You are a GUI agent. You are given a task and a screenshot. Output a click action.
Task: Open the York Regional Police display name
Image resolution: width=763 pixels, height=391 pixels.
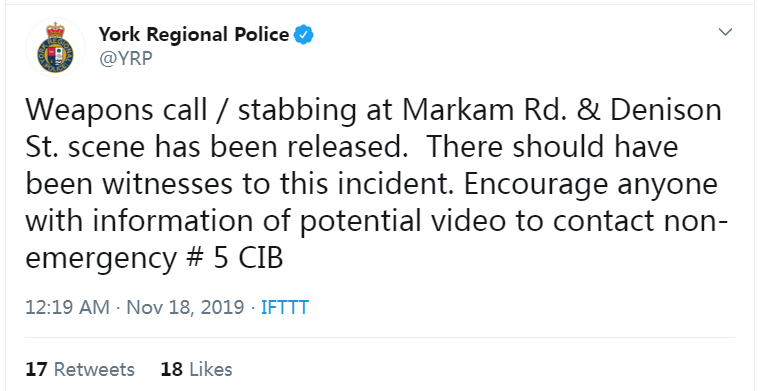tap(194, 35)
